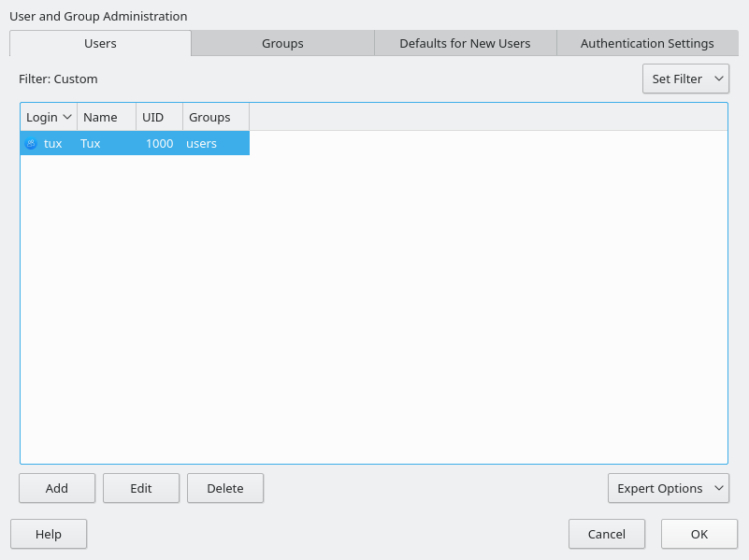Click the Groups column header in table
This screenshot has height=560, width=749.
point(209,117)
